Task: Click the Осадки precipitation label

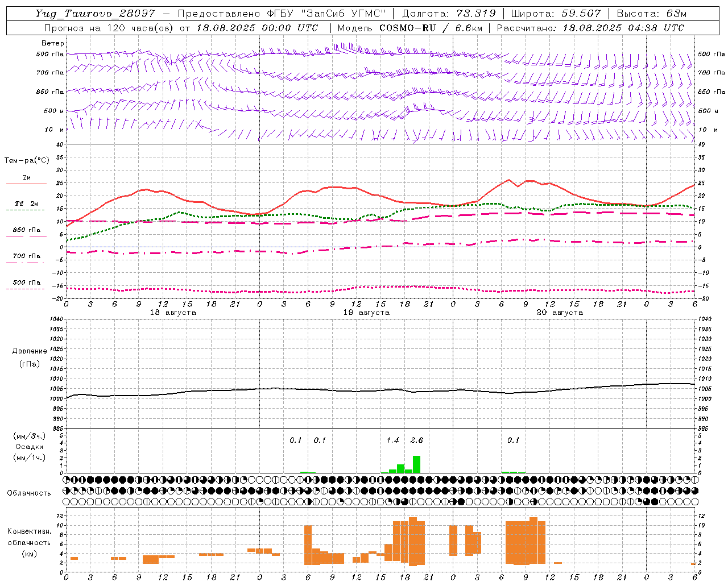Action: pos(30,447)
